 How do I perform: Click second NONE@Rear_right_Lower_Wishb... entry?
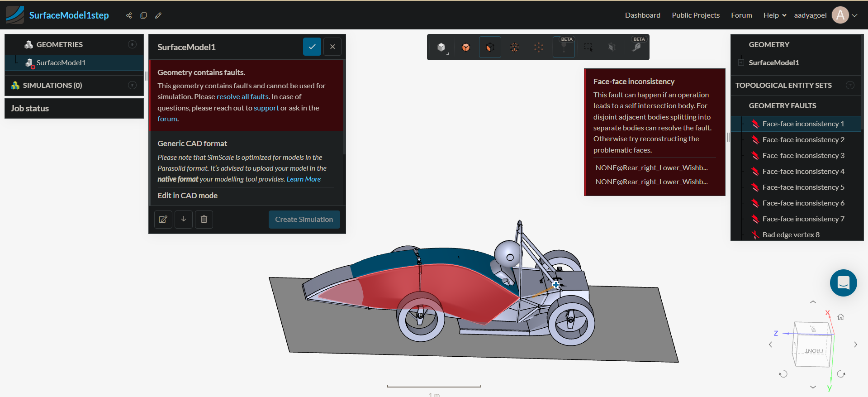coord(651,182)
